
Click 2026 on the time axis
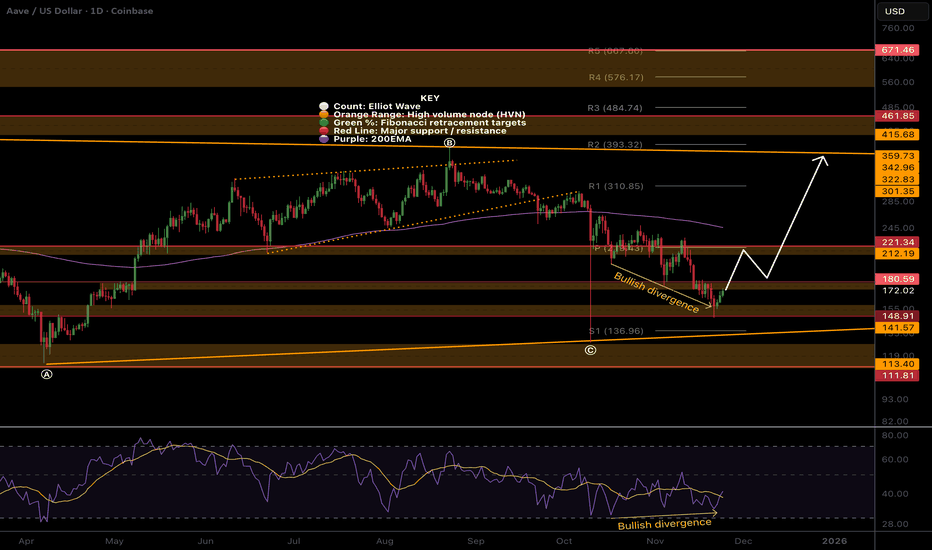click(834, 540)
